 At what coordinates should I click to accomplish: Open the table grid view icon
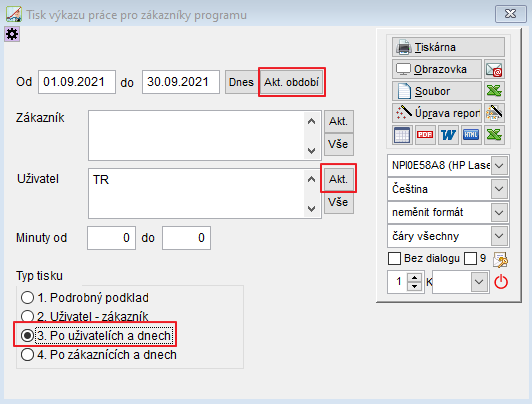pos(402,135)
